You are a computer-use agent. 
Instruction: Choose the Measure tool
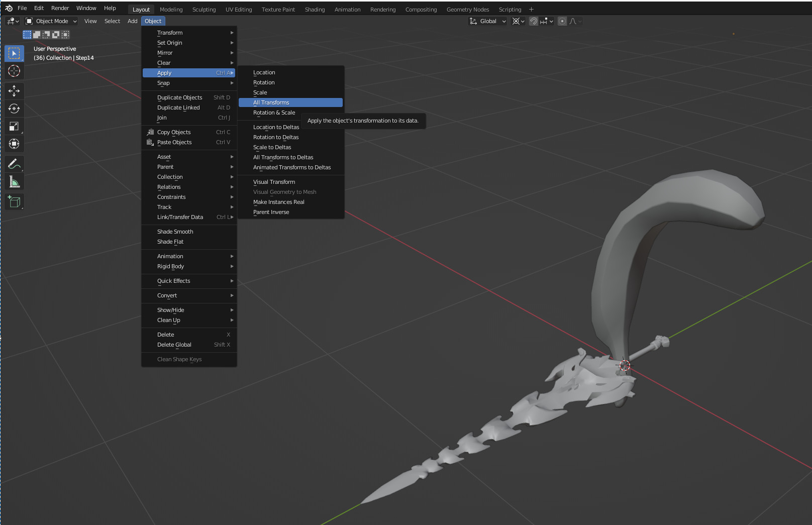click(14, 182)
